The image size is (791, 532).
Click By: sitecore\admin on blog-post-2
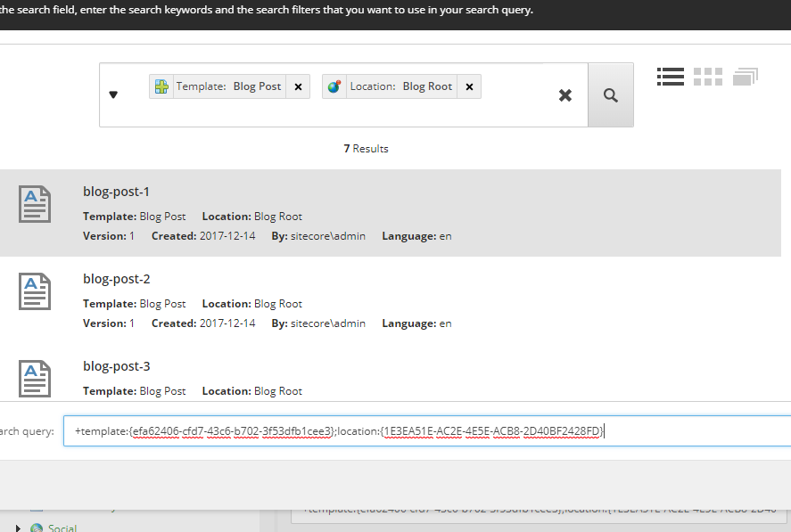coord(318,323)
